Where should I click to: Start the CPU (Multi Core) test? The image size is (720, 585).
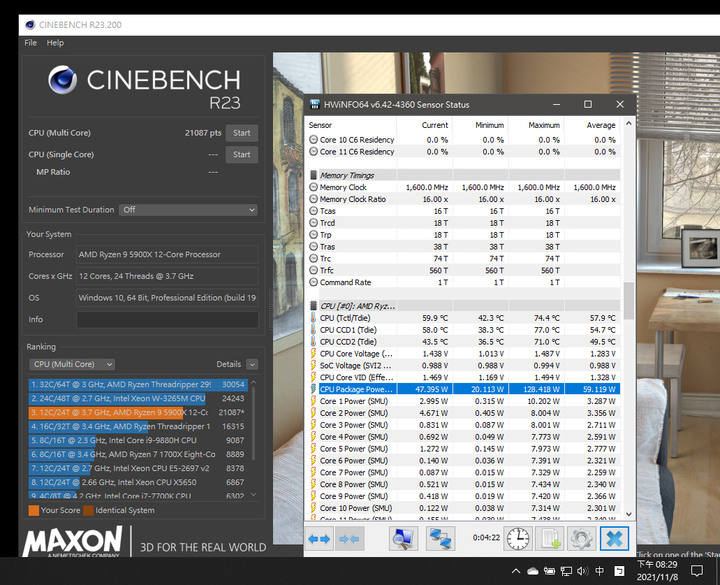tap(242, 133)
